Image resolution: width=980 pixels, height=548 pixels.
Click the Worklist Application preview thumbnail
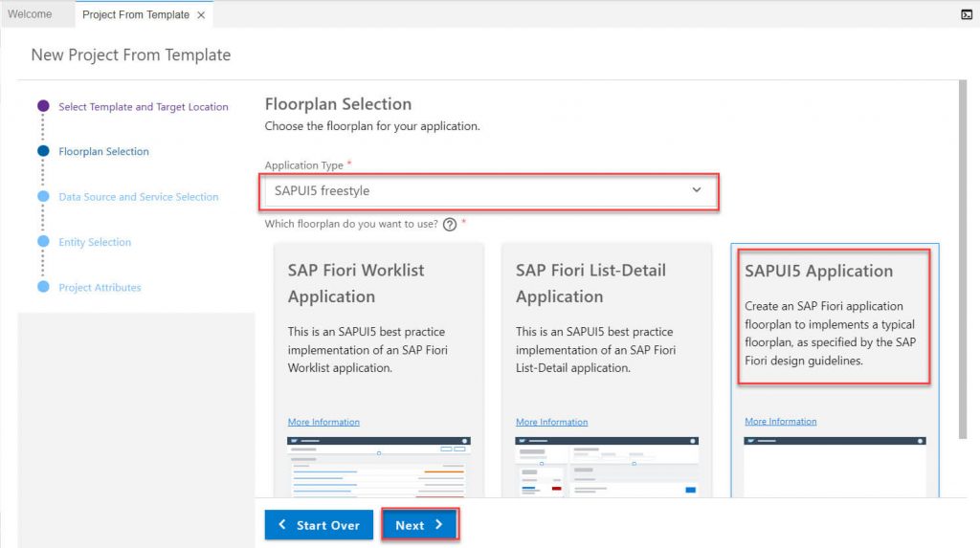379,467
